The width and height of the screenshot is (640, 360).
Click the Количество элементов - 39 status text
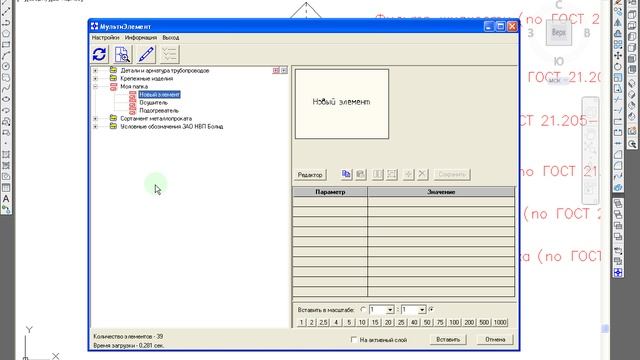coord(128,336)
